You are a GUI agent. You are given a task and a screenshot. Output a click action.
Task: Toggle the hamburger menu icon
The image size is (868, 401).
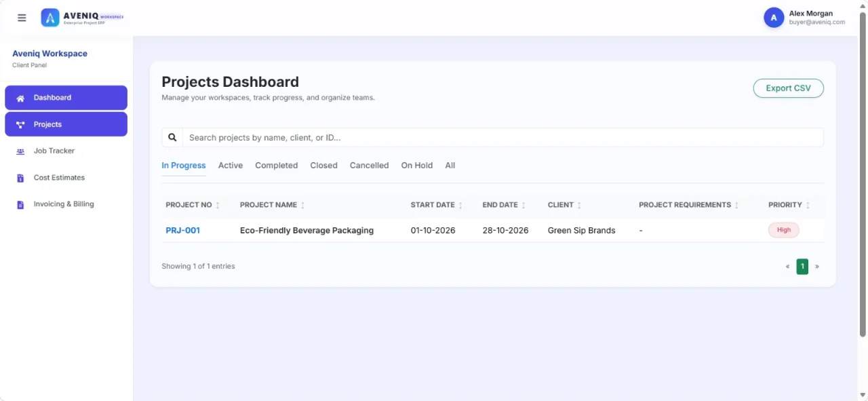coord(22,18)
